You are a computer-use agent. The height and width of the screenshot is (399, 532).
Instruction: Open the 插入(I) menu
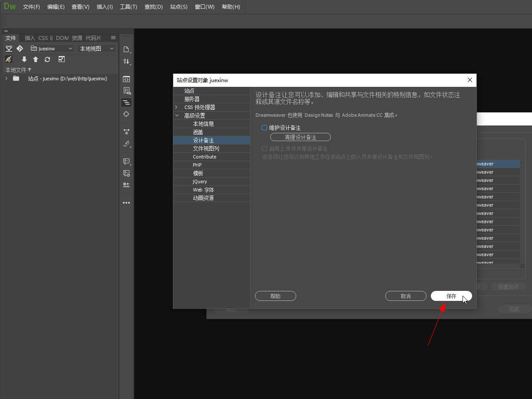pos(105,7)
